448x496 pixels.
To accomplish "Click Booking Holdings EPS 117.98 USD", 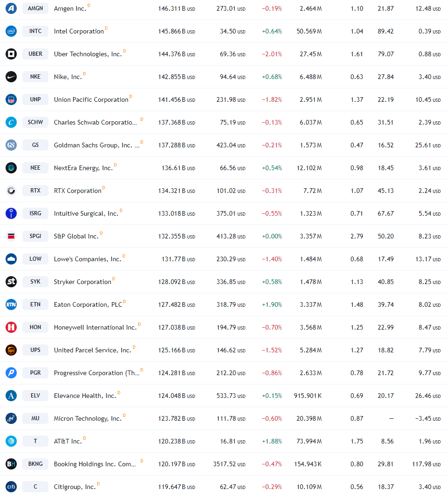I will pyautogui.click(x=426, y=464).
